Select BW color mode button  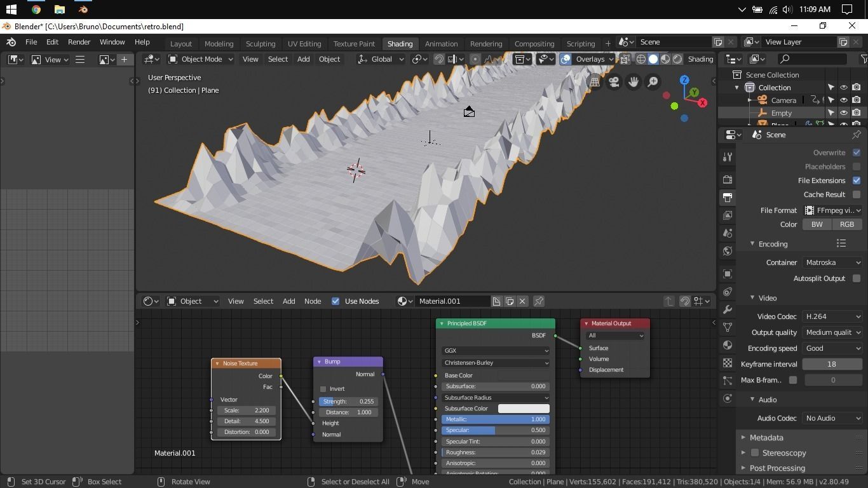point(817,224)
